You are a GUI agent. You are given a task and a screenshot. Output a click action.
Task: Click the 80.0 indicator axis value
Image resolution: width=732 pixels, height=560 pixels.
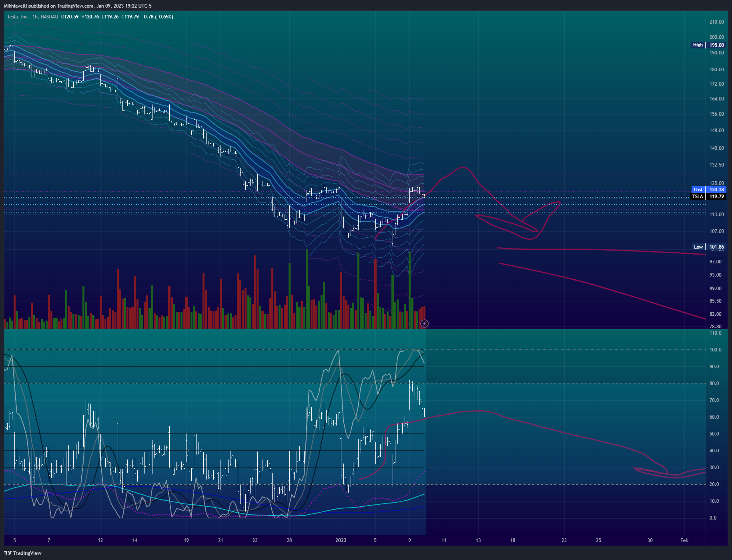click(x=714, y=383)
